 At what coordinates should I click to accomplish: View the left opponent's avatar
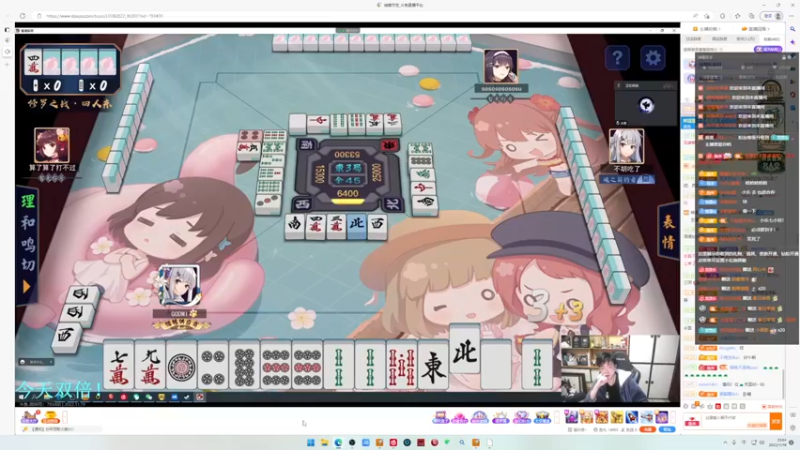coord(52,145)
